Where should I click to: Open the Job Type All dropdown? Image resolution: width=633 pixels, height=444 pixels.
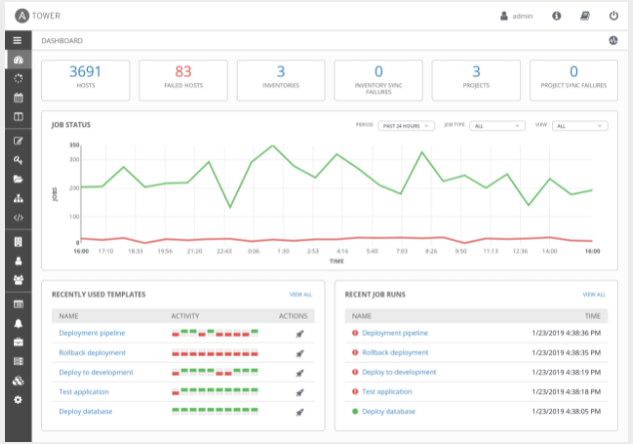497,126
